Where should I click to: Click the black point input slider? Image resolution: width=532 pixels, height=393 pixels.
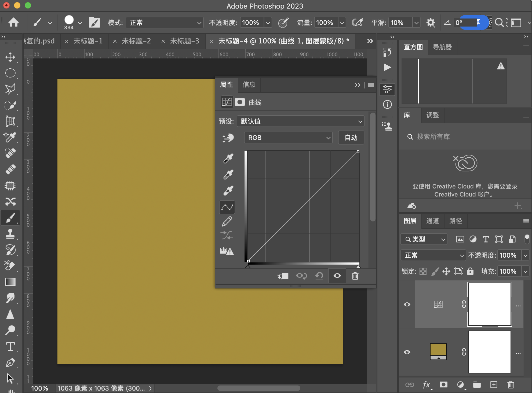click(248, 266)
